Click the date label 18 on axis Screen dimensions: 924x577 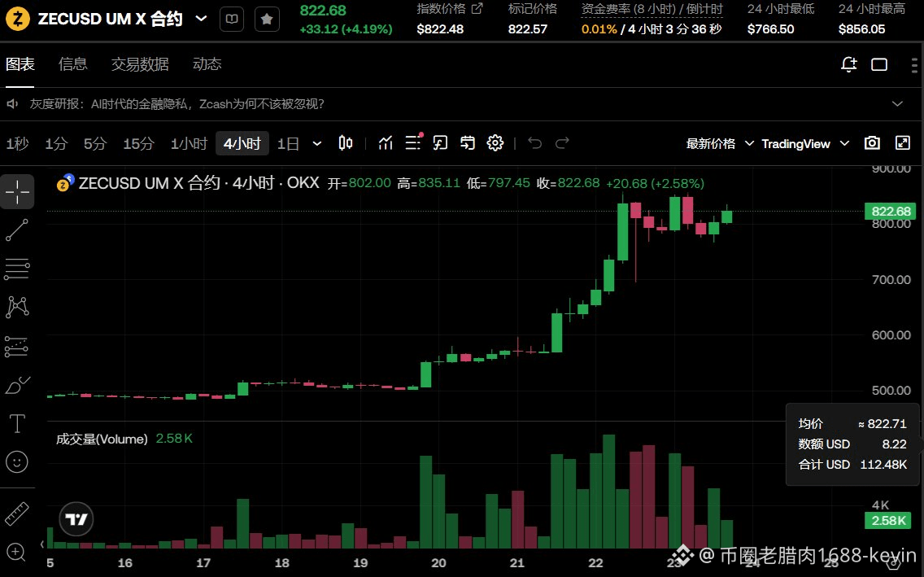[x=281, y=563]
